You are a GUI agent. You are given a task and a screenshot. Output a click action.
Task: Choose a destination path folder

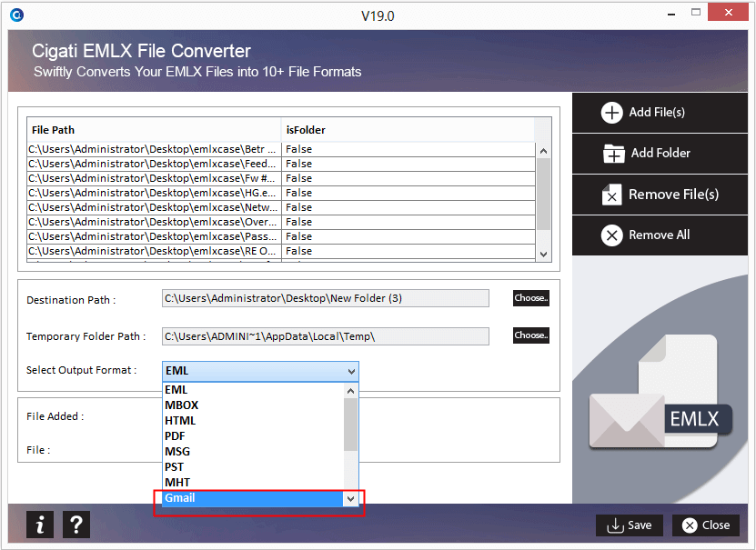point(531,298)
